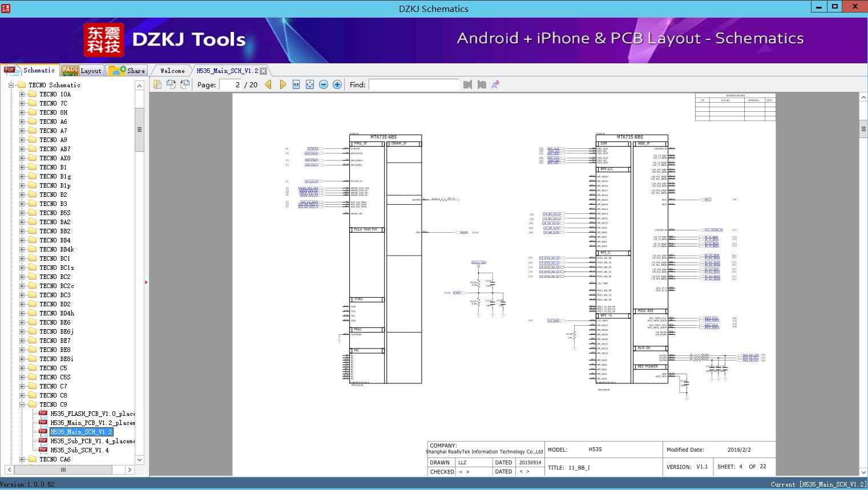The width and height of the screenshot is (868, 490).
Task: Click the file tree horizontal scrollbar thumb
Action: point(63,469)
